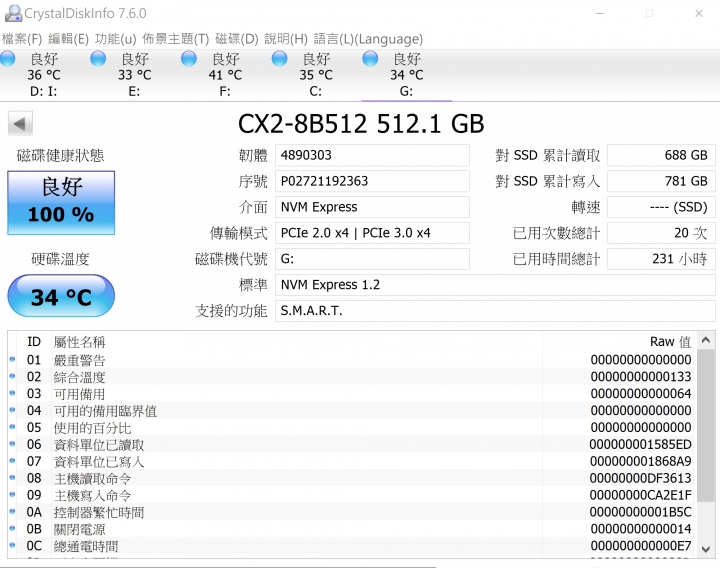720x568 pixels.
Task: Click the blue status orb for drive F:
Action: [189, 59]
